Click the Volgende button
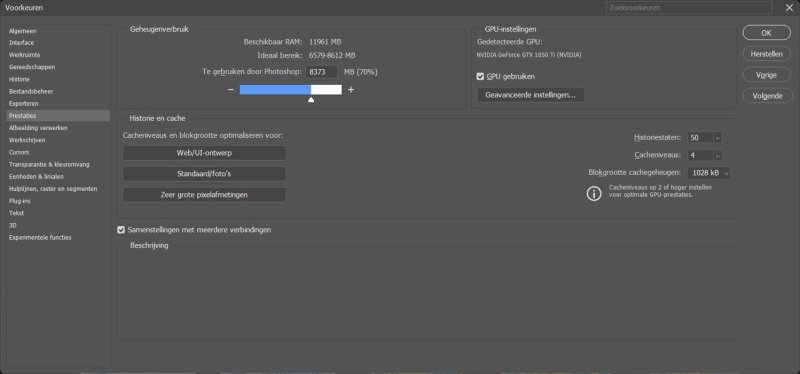800x374 pixels. [766, 95]
